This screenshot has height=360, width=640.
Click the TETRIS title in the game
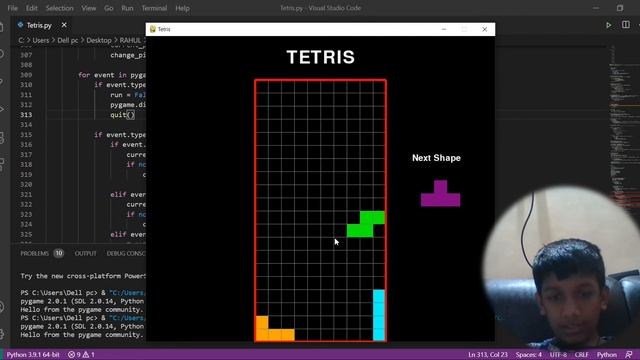tap(321, 57)
